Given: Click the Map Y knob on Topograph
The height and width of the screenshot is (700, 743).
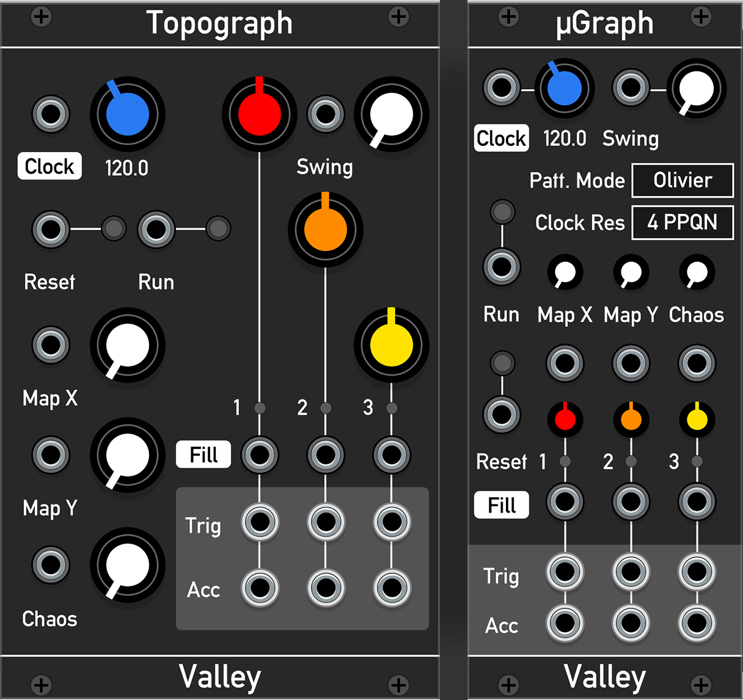Looking at the screenshot, I should [x=126, y=455].
